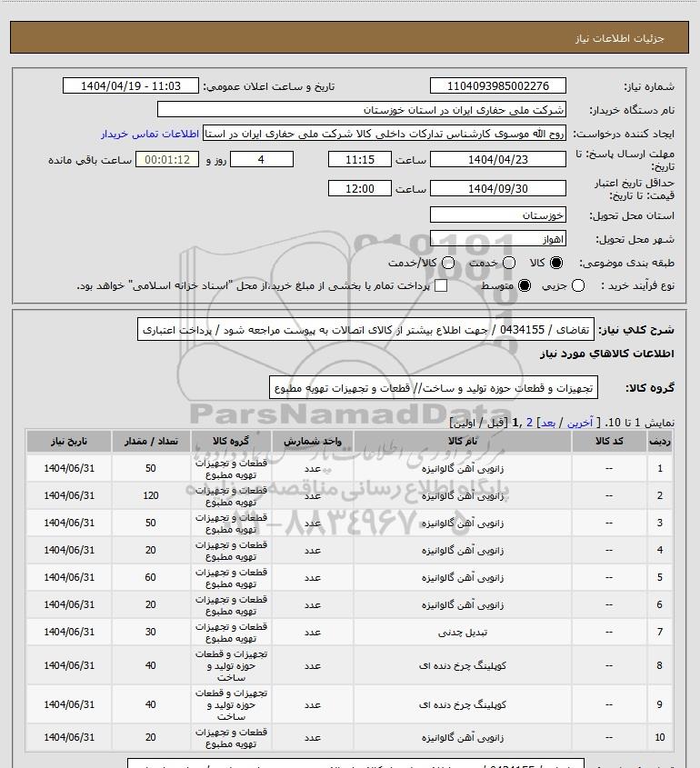Screen dimensions: 700x768
Task: Select unit عدد in row 1
Action: pyautogui.click(x=313, y=469)
